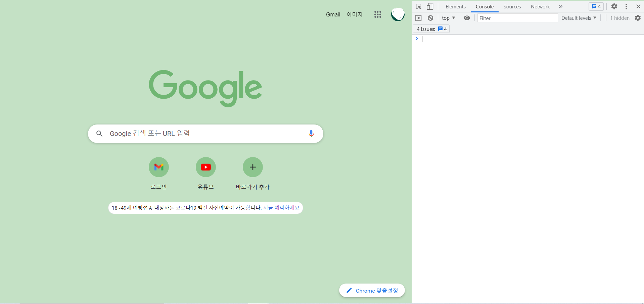Open the Sources tab

[x=512, y=7]
